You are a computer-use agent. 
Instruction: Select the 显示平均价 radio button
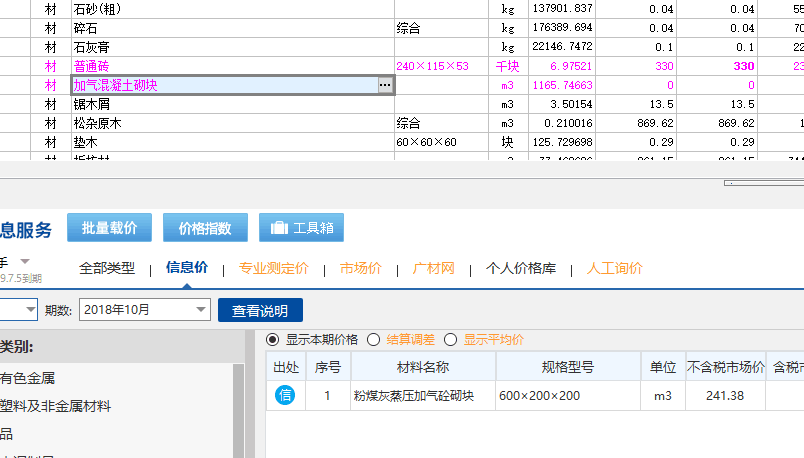(450, 340)
